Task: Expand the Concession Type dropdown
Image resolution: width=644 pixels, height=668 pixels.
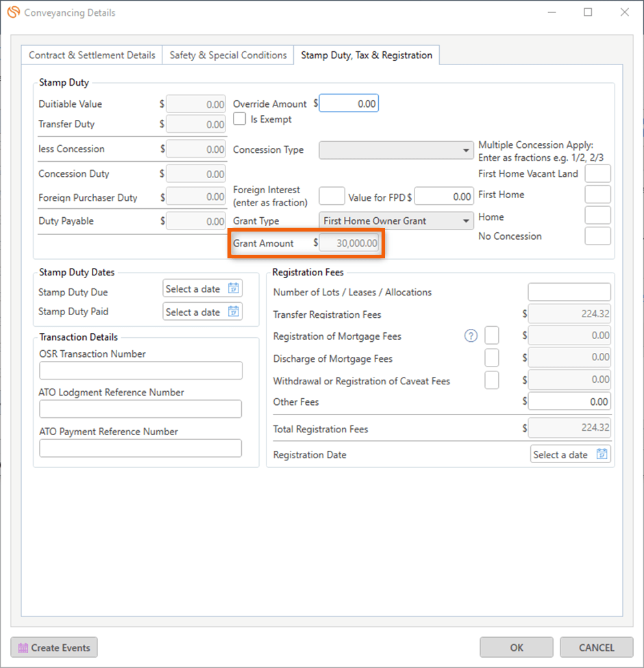Action: (x=396, y=150)
